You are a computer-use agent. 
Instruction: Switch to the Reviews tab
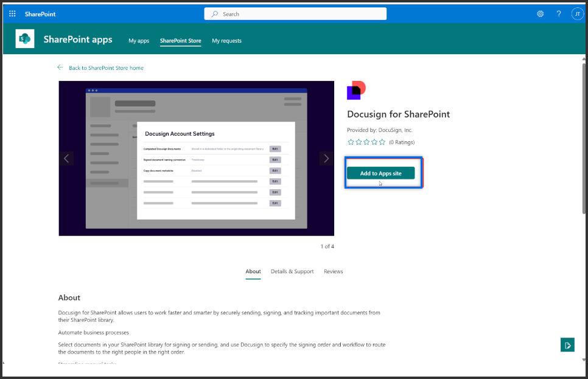(x=334, y=271)
